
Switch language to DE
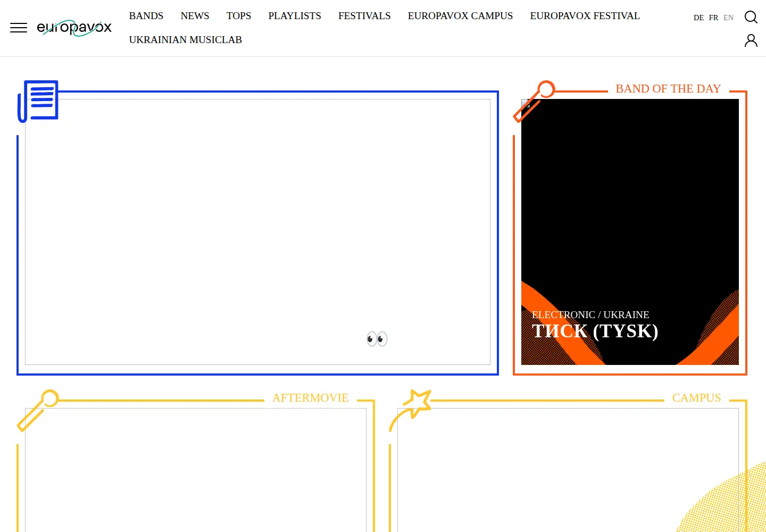(x=699, y=18)
